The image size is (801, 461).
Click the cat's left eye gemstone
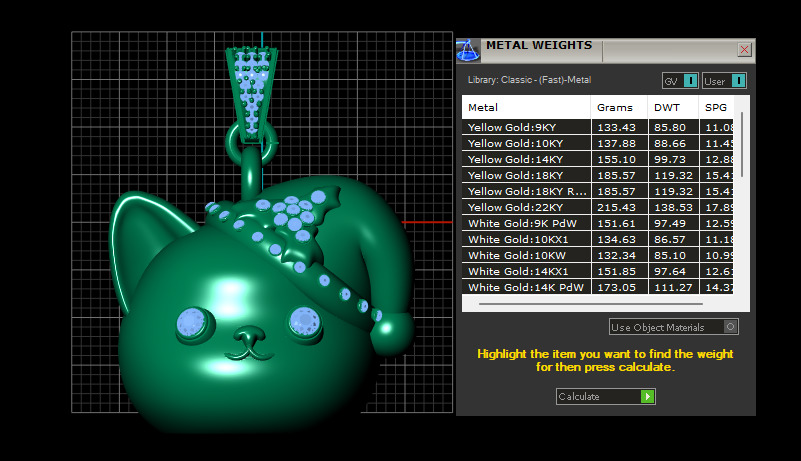(192, 323)
